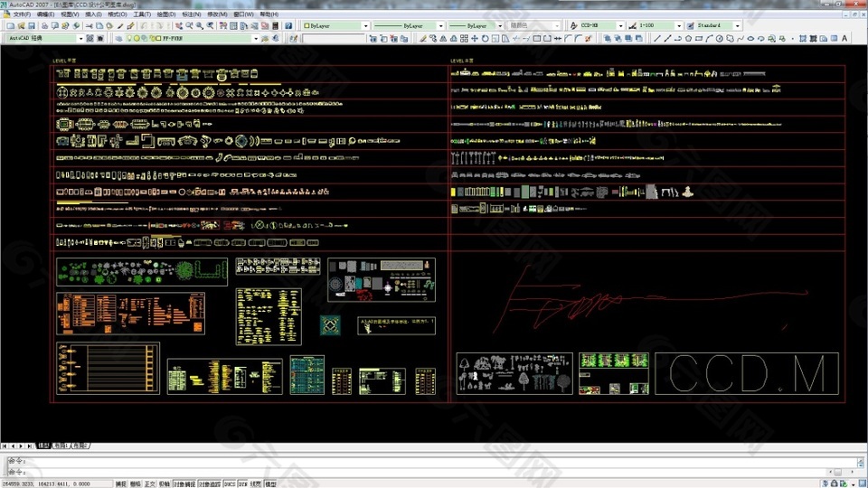Screen dimensions: 868x488
Task: Click the New drawing icon
Action: coord(10,26)
